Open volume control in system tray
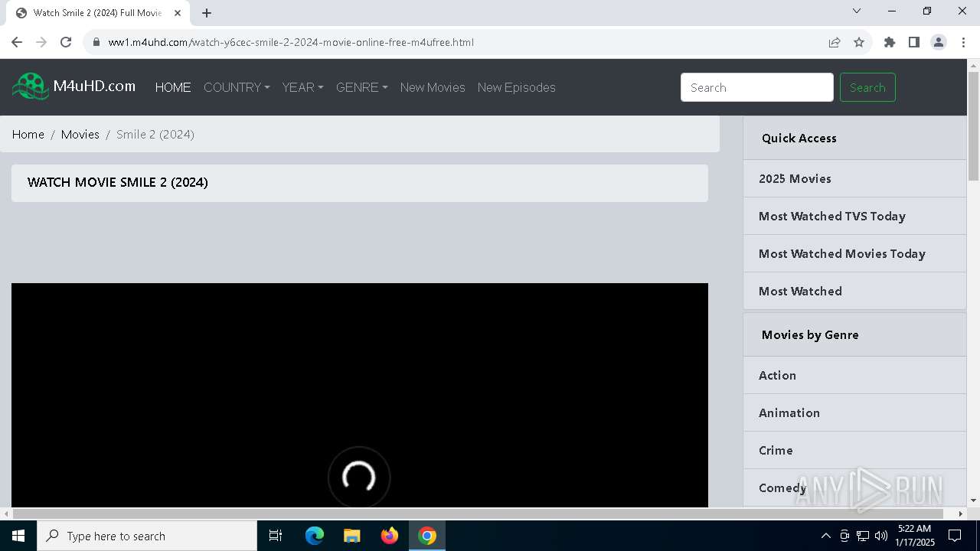The width and height of the screenshot is (980, 551). pos(881,536)
